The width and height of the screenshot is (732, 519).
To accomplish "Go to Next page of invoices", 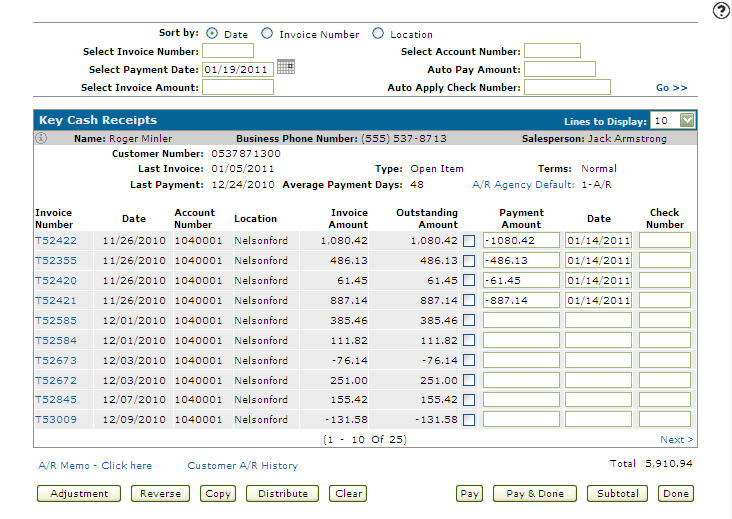I will pos(676,440).
